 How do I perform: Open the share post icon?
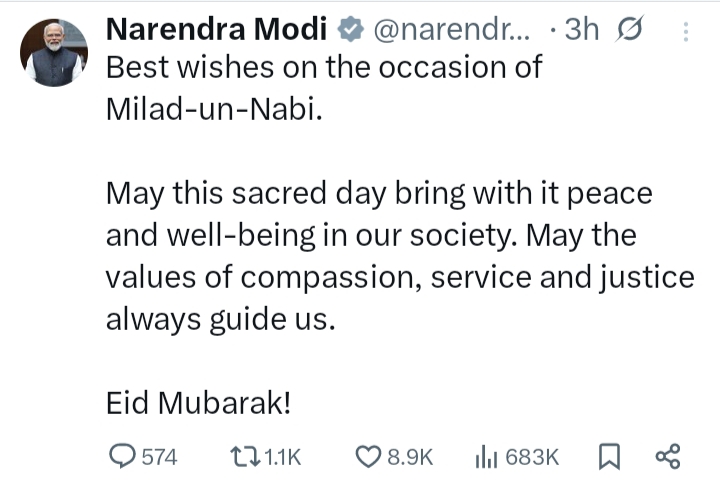tap(667, 457)
